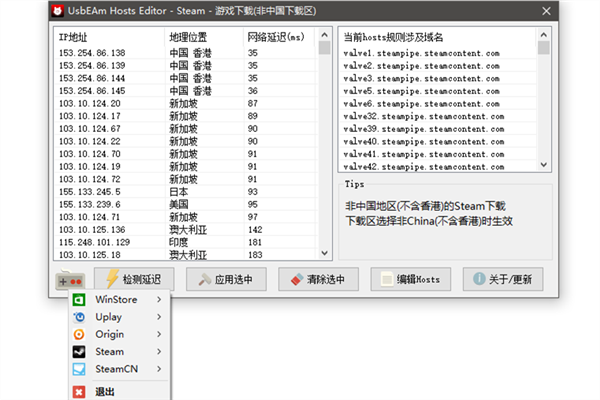
Task: Sort by the 地理位置 column header
Action: click(204, 37)
